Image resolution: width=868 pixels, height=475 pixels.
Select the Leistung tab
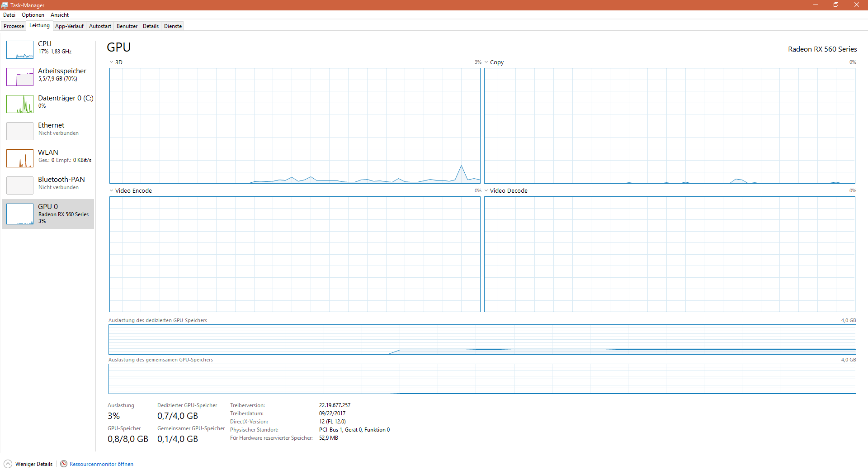tap(39, 25)
